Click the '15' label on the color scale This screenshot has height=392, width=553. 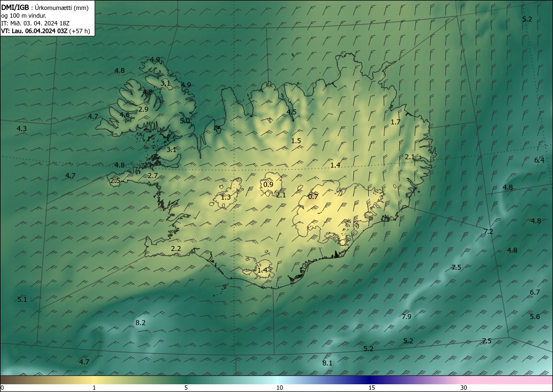click(x=372, y=388)
